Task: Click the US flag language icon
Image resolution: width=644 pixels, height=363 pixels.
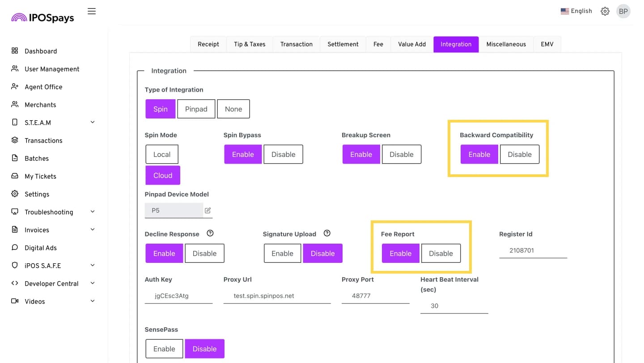Action: pyautogui.click(x=565, y=11)
